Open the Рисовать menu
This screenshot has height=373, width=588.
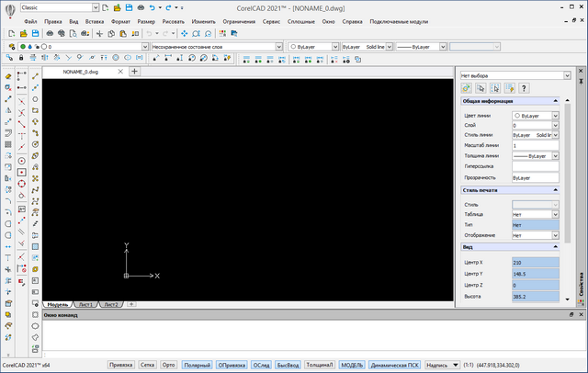coord(173,20)
